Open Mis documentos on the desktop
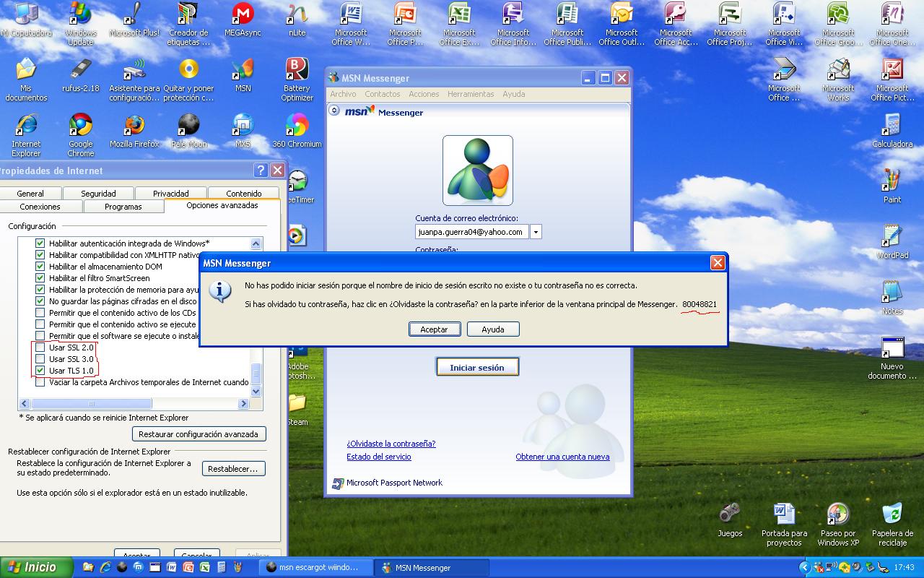Screen dimensions: 924x578 pyautogui.click(x=26, y=79)
